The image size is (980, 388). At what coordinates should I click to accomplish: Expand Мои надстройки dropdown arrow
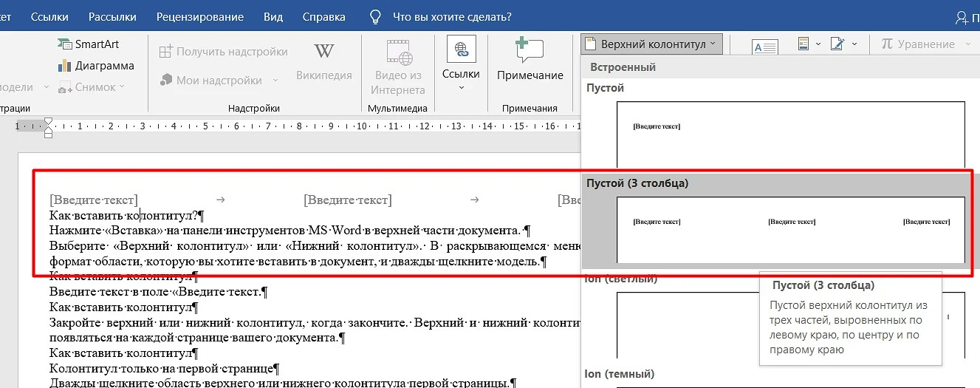275,81
